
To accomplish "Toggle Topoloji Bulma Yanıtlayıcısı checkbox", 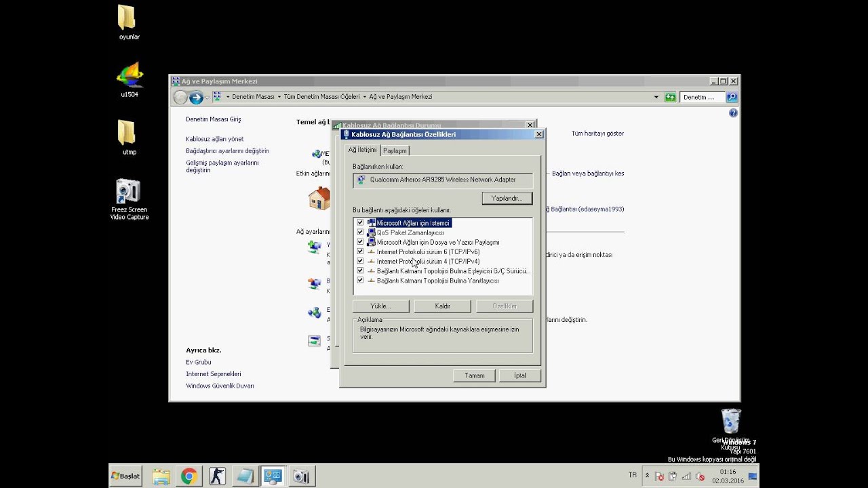I will click(x=360, y=280).
